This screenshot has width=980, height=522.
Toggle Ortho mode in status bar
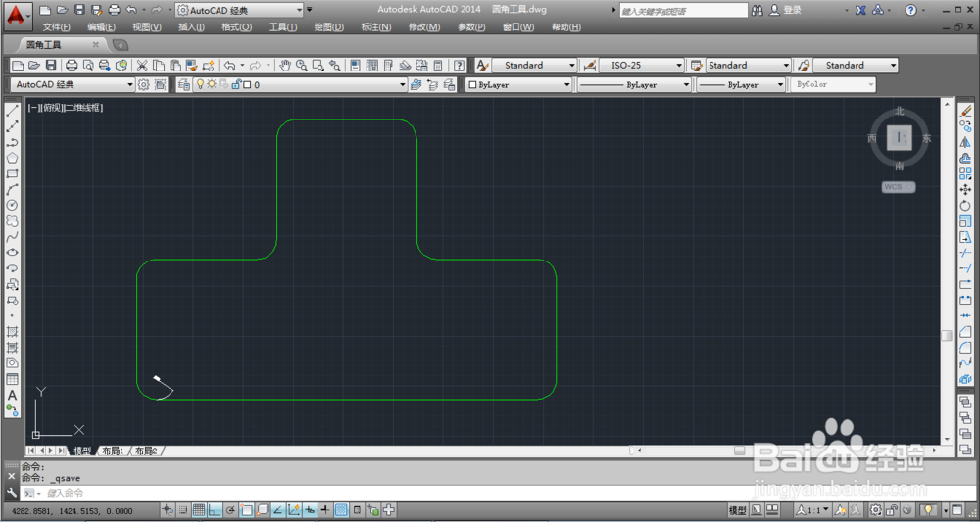(x=215, y=510)
